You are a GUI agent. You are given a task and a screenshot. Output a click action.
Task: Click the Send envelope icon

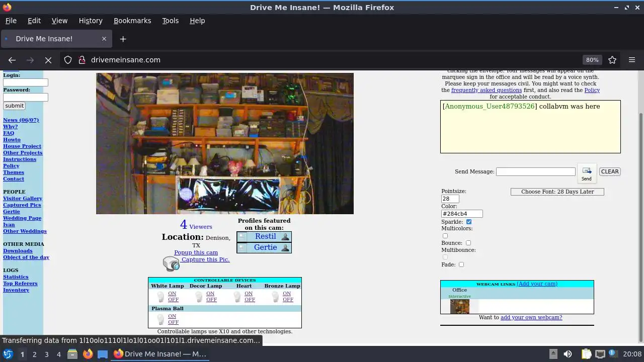[587, 173]
